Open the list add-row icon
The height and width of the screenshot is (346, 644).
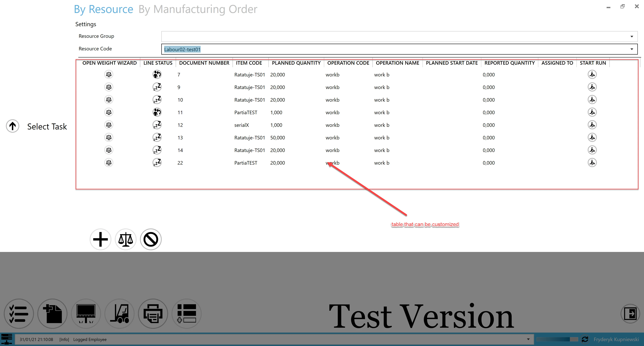point(186,313)
